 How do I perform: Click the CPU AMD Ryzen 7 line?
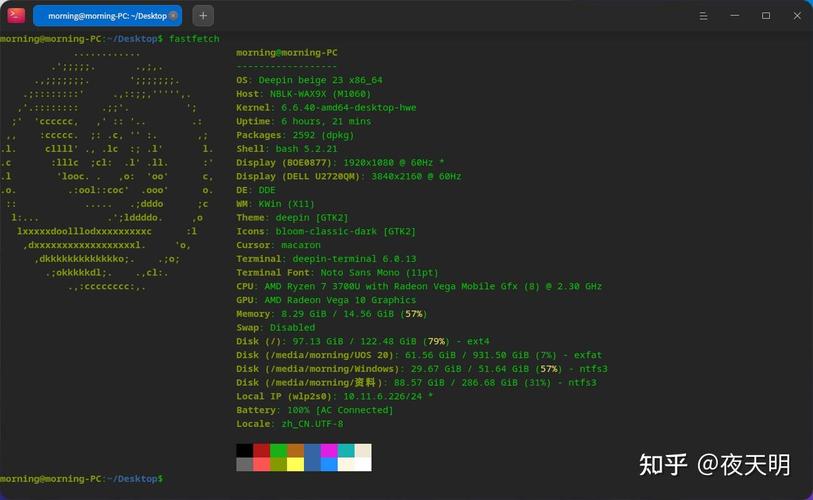click(418, 286)
